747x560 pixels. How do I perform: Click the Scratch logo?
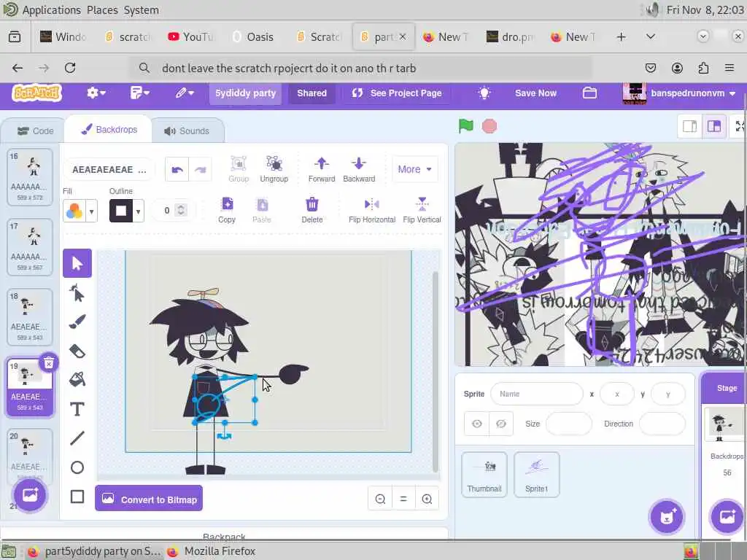tap(36, 93)
